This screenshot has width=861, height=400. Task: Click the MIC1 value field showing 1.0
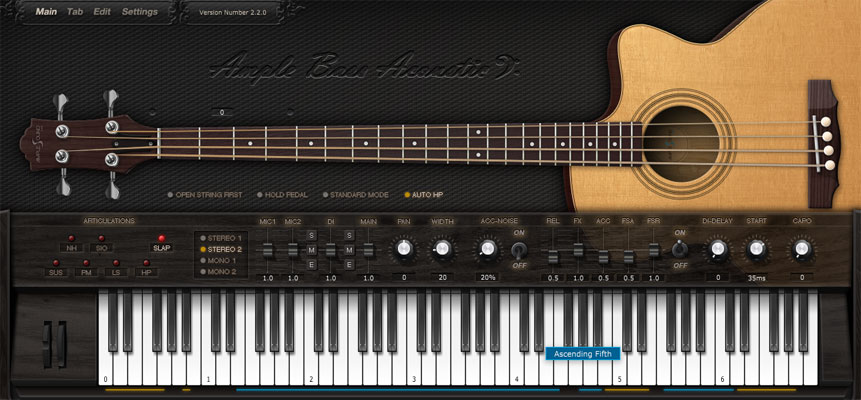(x=268, y=278)
